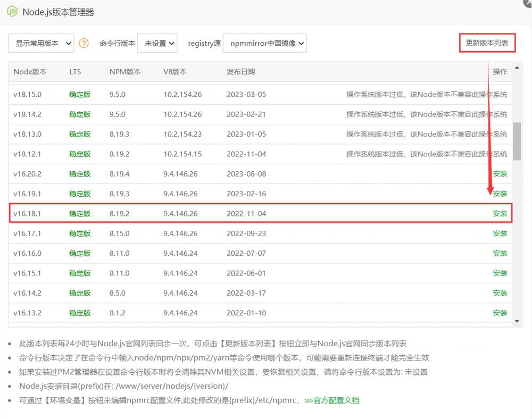Install Node v16.14.2 via 安装 link
Viewport: 532px width, 419px height.
click(500, 293)
